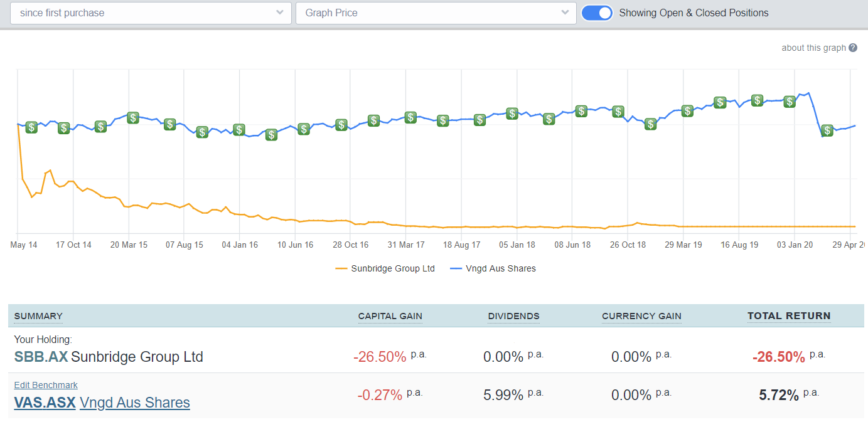This screenshot has height=422, width=868.
Task: Toggle the Vngd Aus Shares legend entry
Action: 493,268
